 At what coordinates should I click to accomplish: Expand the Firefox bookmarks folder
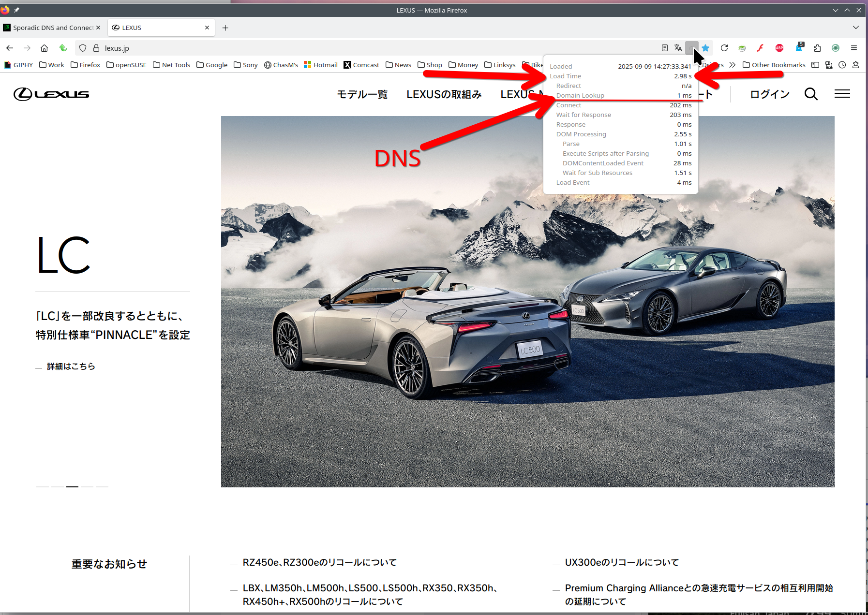(x=85, y=65)
